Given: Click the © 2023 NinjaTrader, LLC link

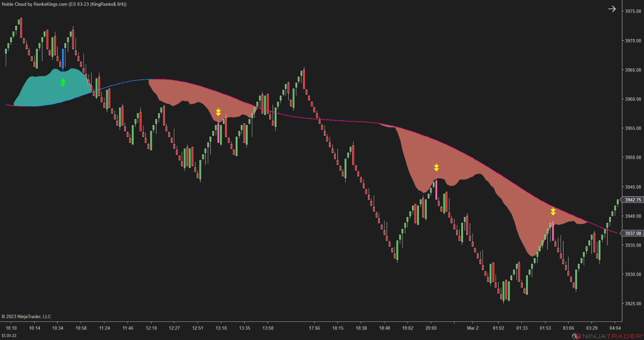Looking at the screenshot, I should tap(26, 316).
